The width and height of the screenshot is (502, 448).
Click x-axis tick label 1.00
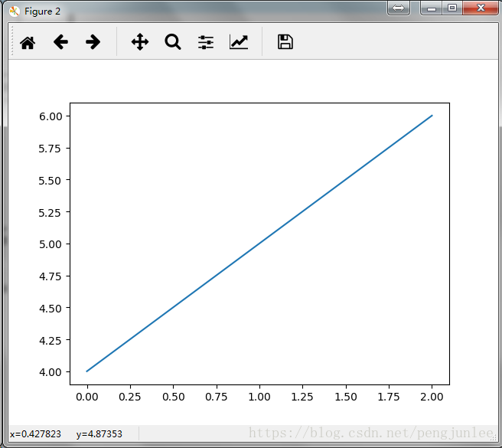tap(259, 397)
